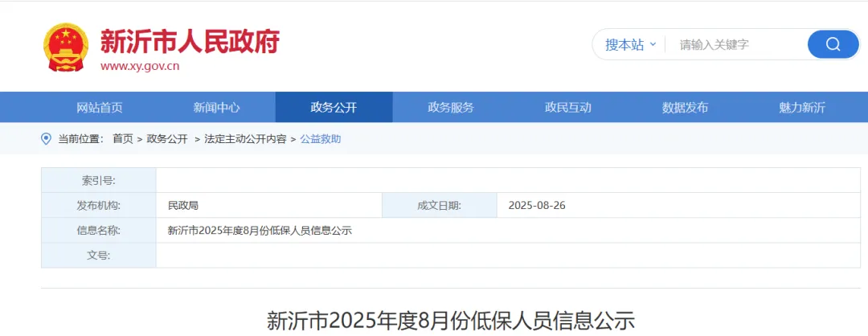Click the date 2025-08-26
This screenshot has height=336, width=868.
click(537, 206)
